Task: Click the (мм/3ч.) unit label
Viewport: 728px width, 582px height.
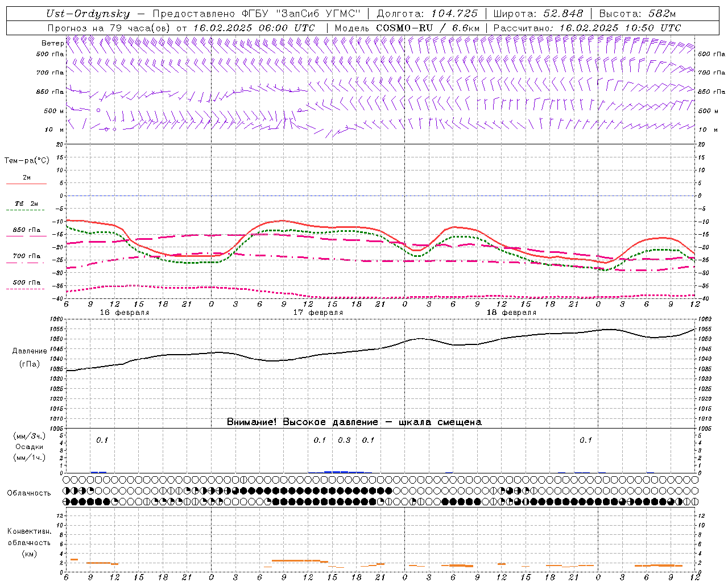Action: 29,436
